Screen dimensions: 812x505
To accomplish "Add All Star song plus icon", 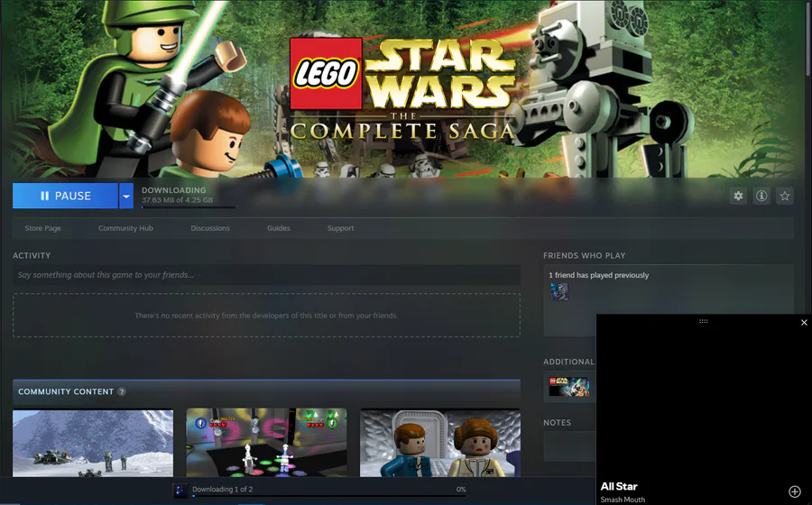I will point(794,491).
